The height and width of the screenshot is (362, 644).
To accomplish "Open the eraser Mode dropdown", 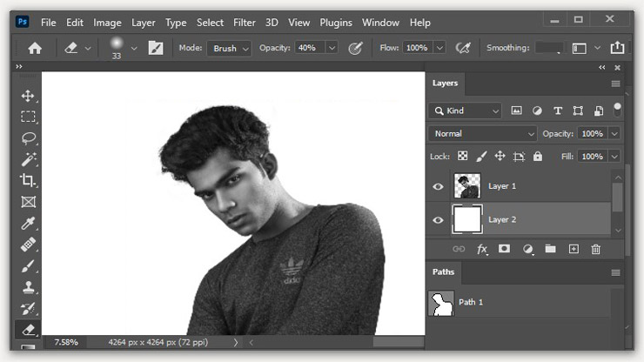I will 231,48.
